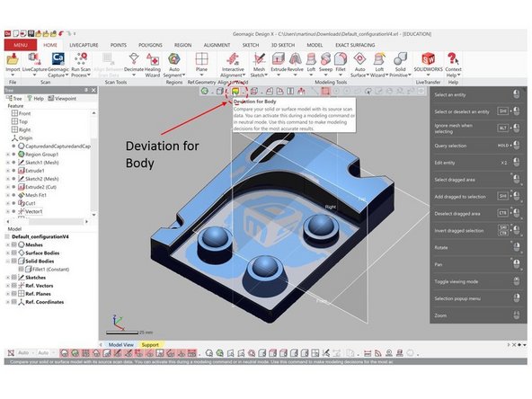
Task: Open the Import dropdown arrow
Action: tap(13, 75)
